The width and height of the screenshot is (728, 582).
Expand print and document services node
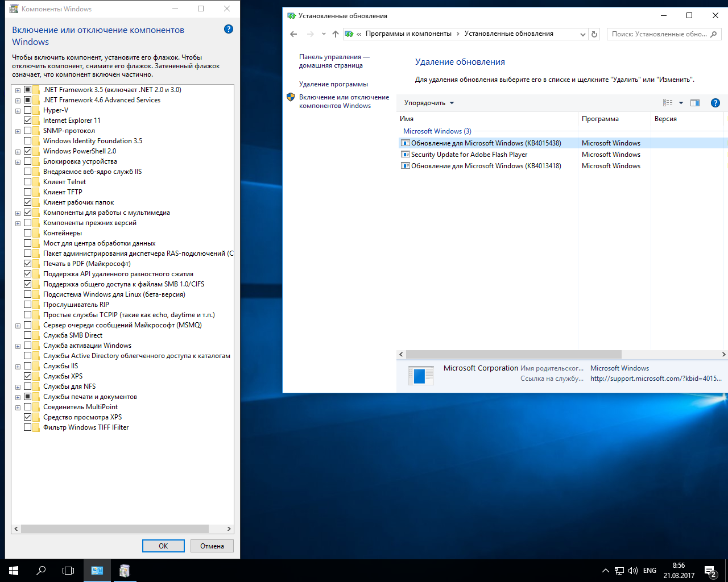pos(18,397)
